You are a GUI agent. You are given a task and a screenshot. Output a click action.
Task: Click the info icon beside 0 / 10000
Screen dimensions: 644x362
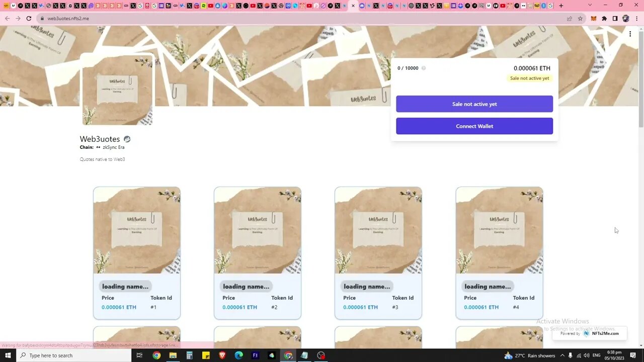(x=423, y=68)
